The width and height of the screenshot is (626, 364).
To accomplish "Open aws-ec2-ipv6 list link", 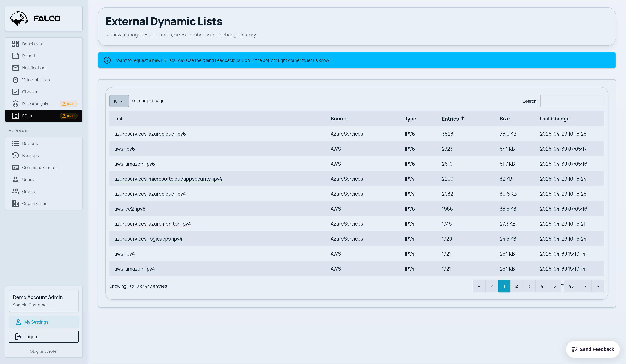I will click(x=130, y=209).
